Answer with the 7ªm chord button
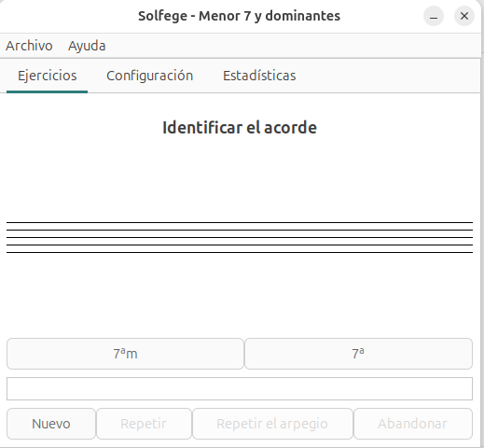Image resolution: width=484 pixels, height=448 pixels. 125,354
